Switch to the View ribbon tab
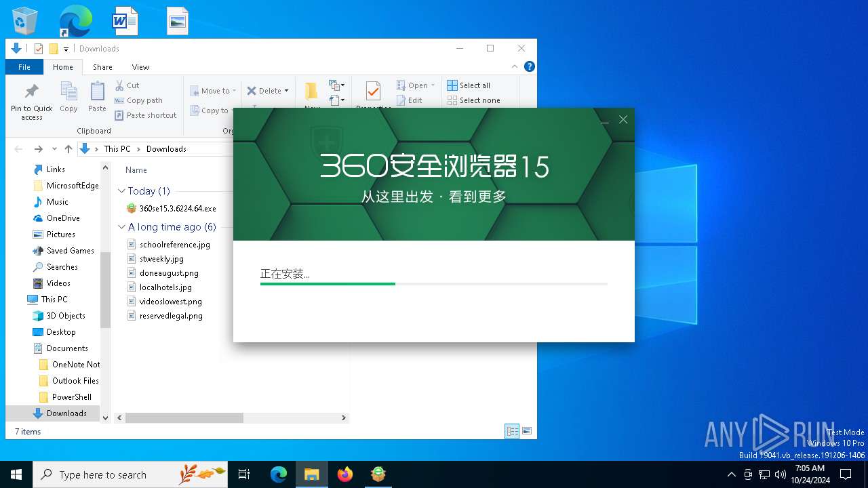Image resolution: width=868 pixels, height=488 pixels. coord(140,67)
